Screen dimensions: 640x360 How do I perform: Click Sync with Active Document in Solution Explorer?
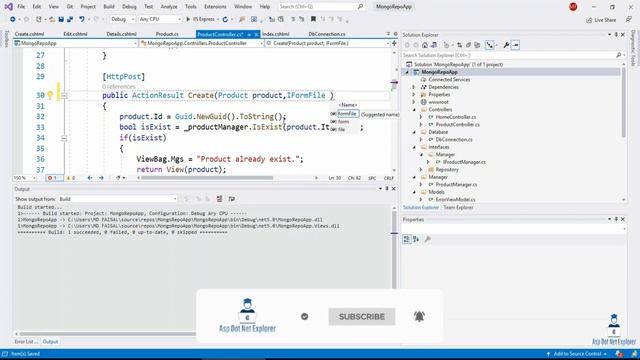tap(460, 45)
